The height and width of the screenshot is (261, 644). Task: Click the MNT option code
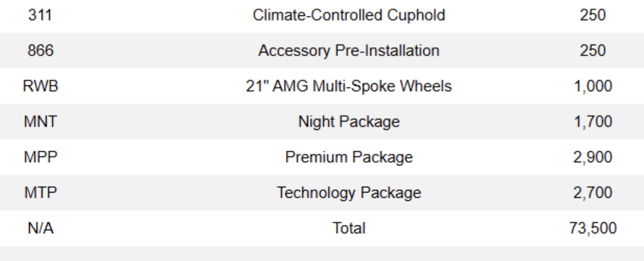(40, 122)
